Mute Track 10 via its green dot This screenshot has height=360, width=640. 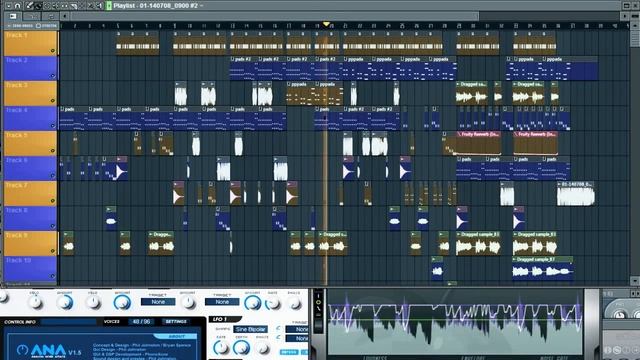[x=53, y=276]
